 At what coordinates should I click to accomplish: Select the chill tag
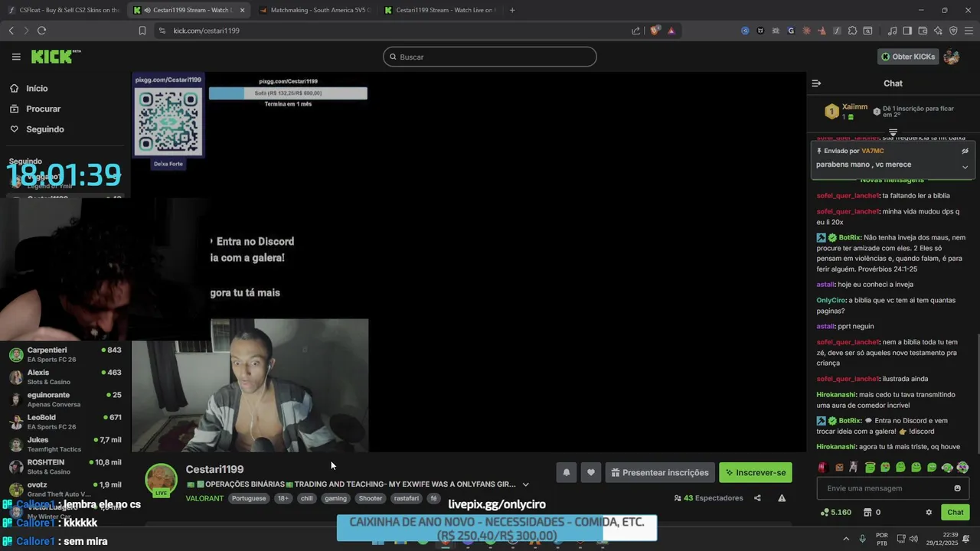coord(307,498)
